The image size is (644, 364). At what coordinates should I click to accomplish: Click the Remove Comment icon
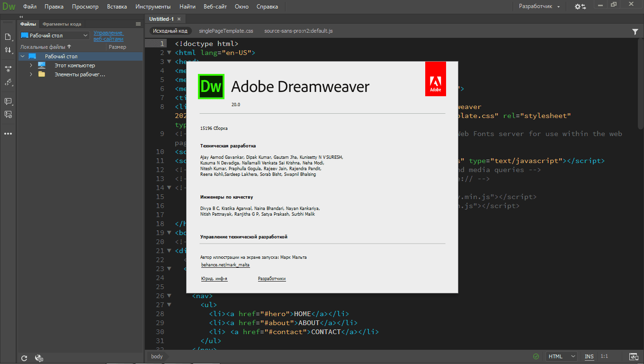[x=8, y=114]
